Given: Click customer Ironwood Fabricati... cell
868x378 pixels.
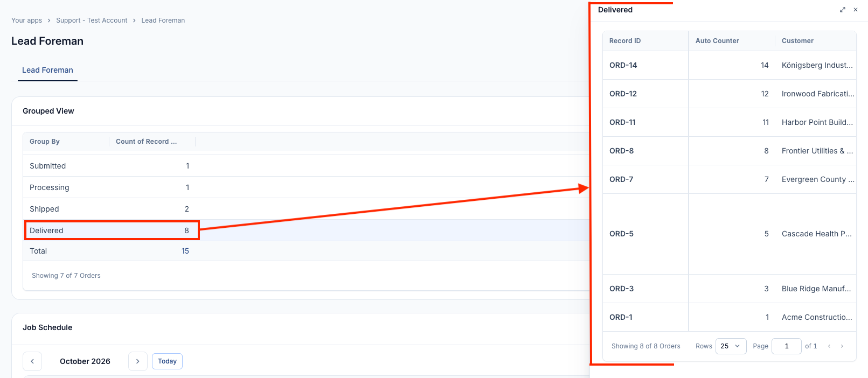Looking at the screenshot, I should coord(816,94).
